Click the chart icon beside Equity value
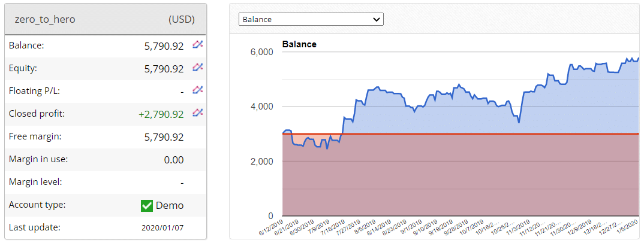The height and width of the screenshot is (243, 644). pyautogui.click(x=197, y=68)
